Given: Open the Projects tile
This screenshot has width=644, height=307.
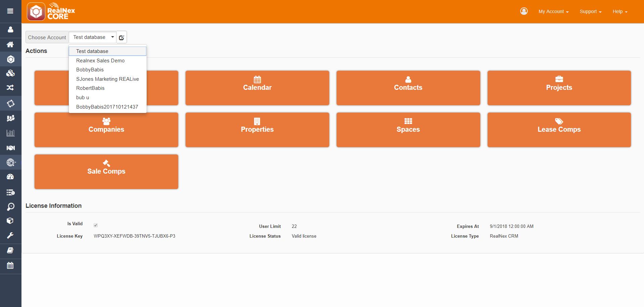Looking at the screenshot, I should [559, 88].
